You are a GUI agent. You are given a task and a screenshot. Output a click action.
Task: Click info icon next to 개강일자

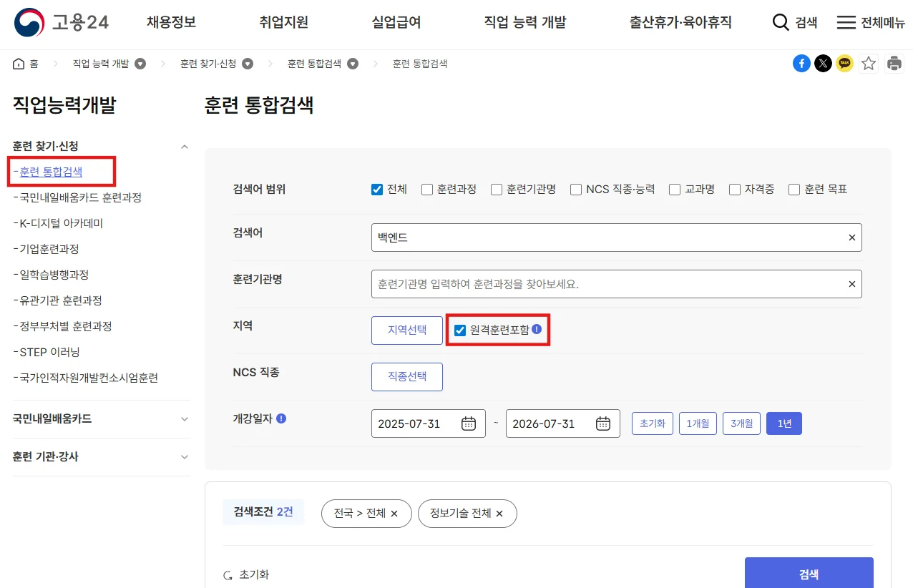281,418
